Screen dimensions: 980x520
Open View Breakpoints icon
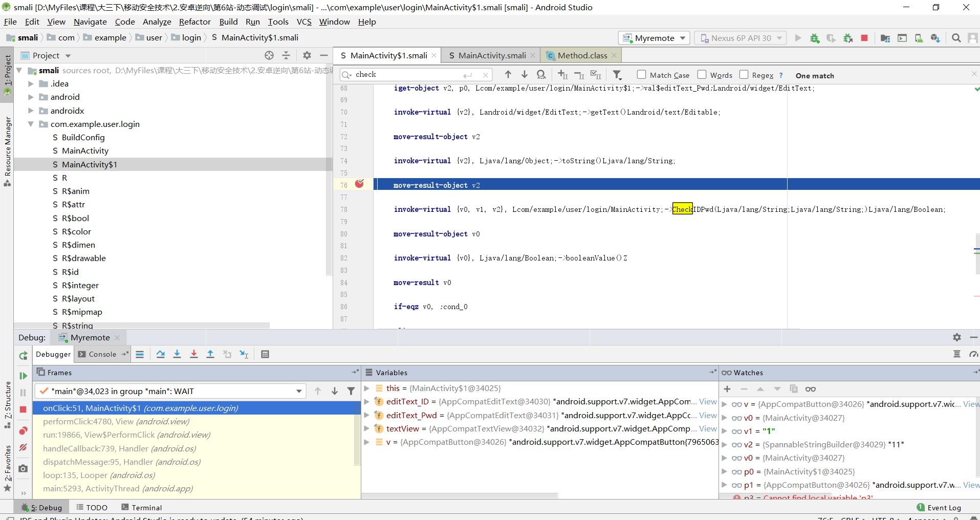tap(23, 430)
